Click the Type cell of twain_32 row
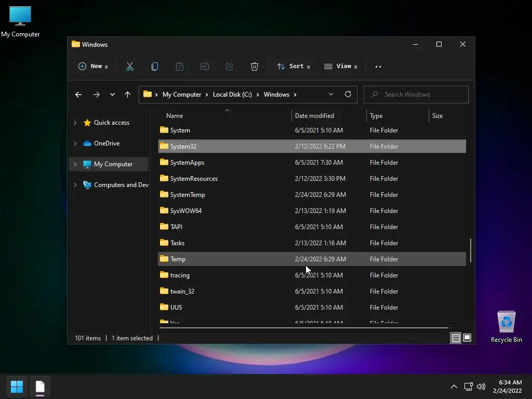This screenshot has height=399, width=532. click(x=384, y=291)
